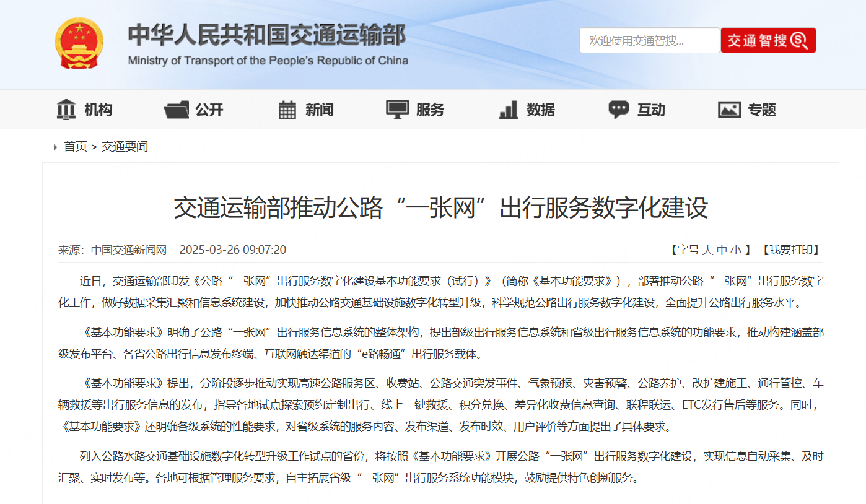Click the picture icon beside 专题
The image size is (866, 504).
(729, 110)
